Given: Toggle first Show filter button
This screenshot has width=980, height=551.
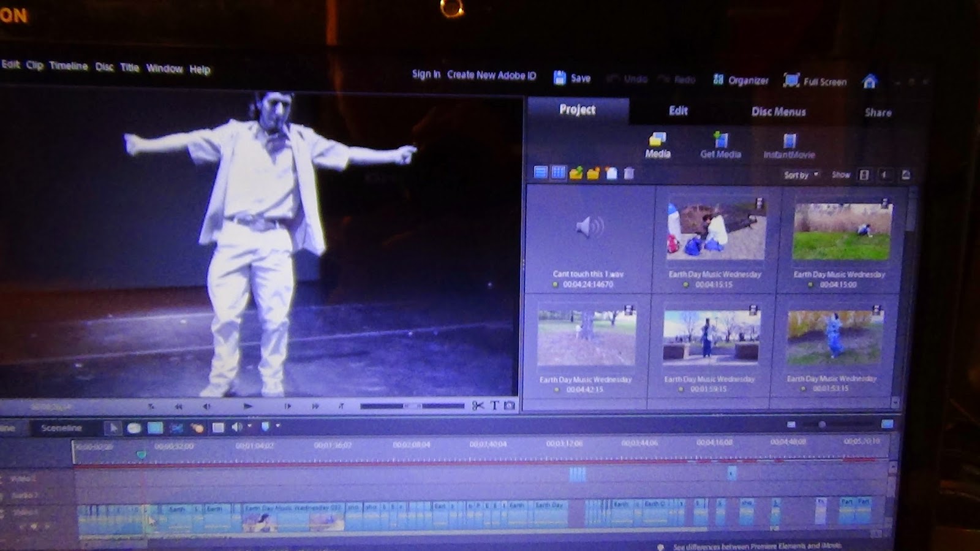Looking at the screenshot, I should [864, 175].
